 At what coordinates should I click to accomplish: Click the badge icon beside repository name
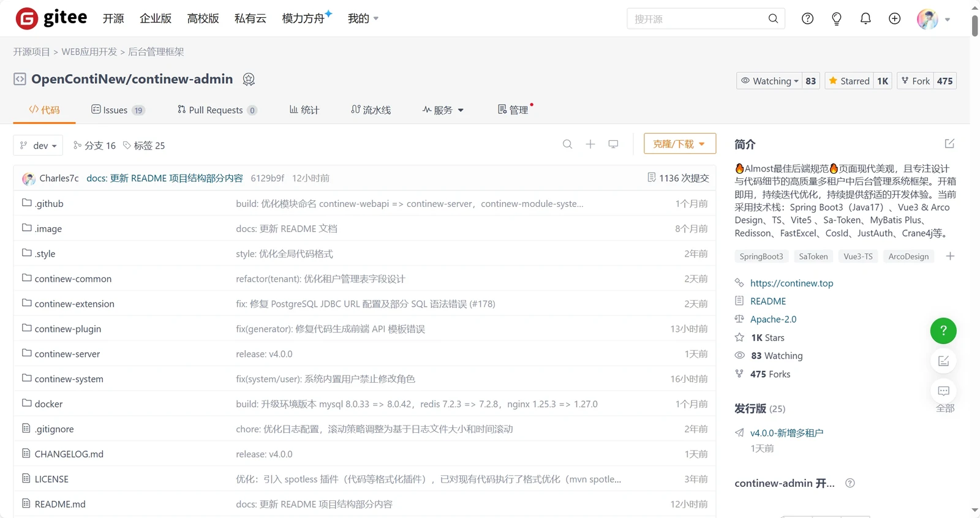pos(249,79)
